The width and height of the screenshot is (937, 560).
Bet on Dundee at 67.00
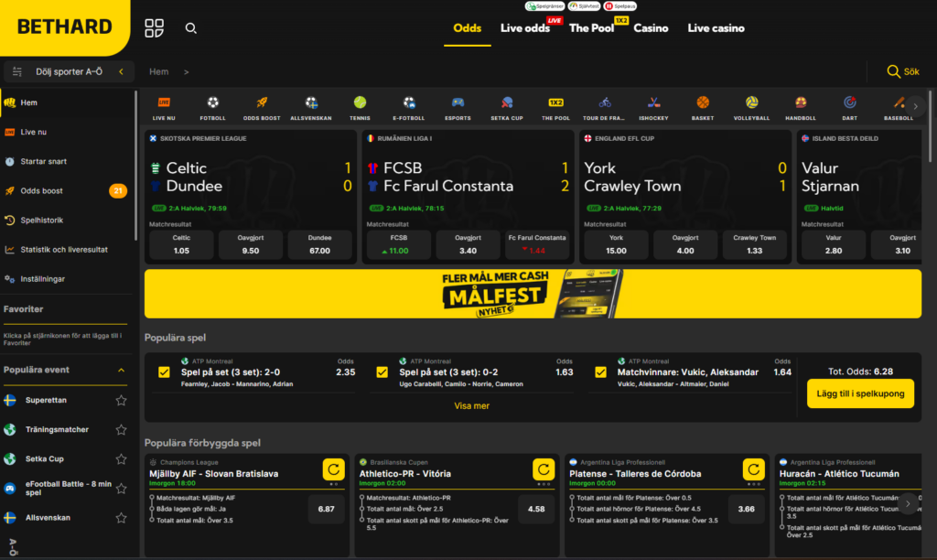tap(319, 244)
